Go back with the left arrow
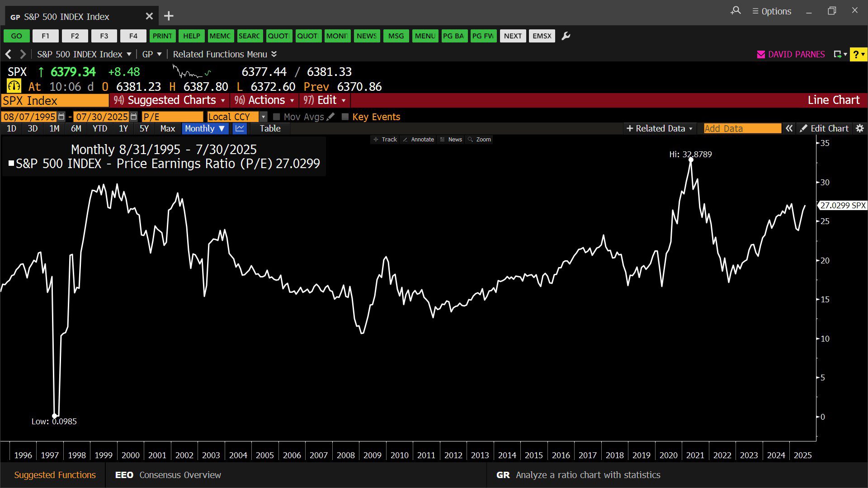 pos(8,54)
